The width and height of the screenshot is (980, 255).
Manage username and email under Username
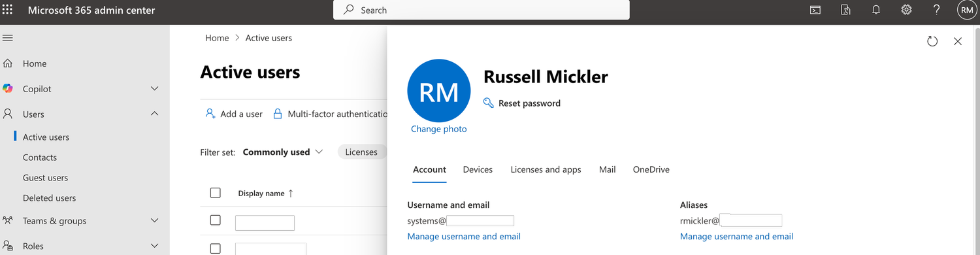464,237
